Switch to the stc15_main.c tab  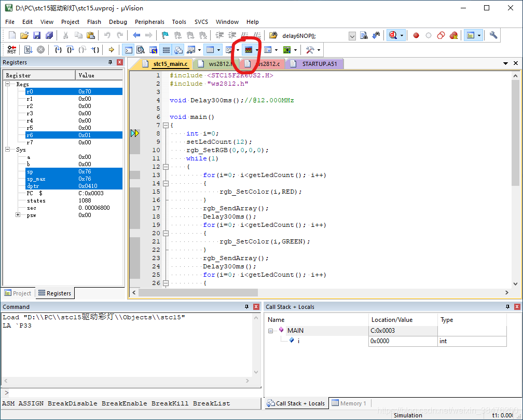pyautogui.click(x=165, y=64)
